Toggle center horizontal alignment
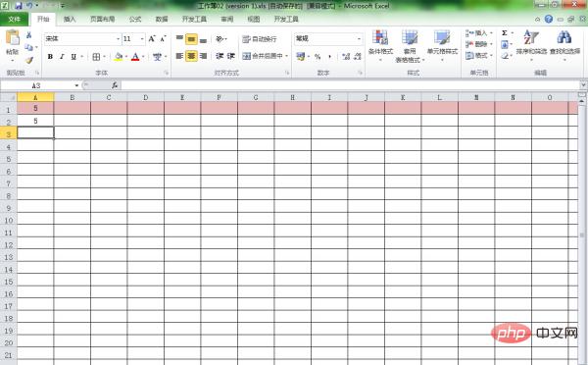 tap(191, 56)
